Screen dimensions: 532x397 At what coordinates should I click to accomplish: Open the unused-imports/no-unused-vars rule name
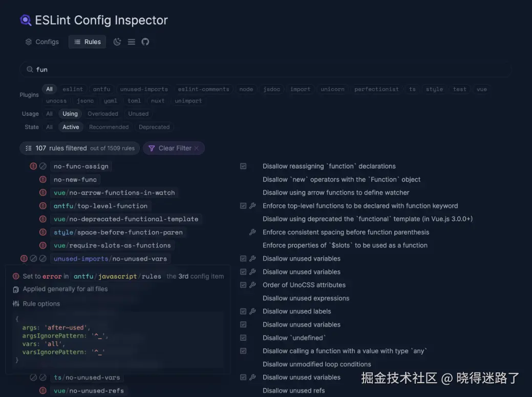click(110, 259)
